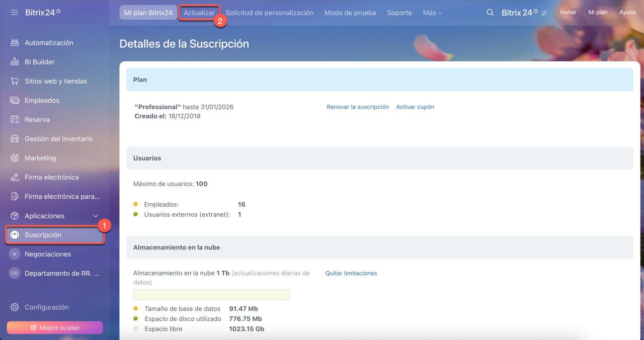Open Solicitud de personalización tab
Image resolution: width=644 pixels, height=340 pixels.
point(270,13)
